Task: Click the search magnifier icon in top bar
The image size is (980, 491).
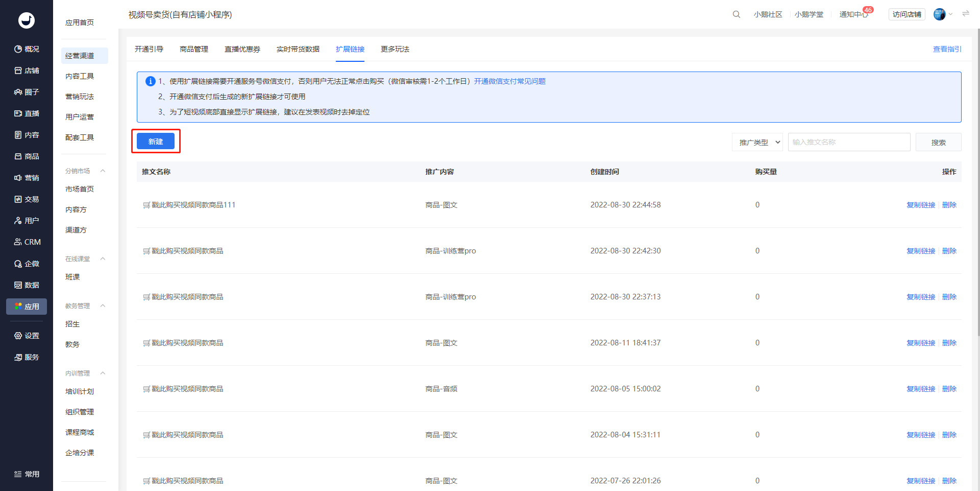Action: coord(736,14)
